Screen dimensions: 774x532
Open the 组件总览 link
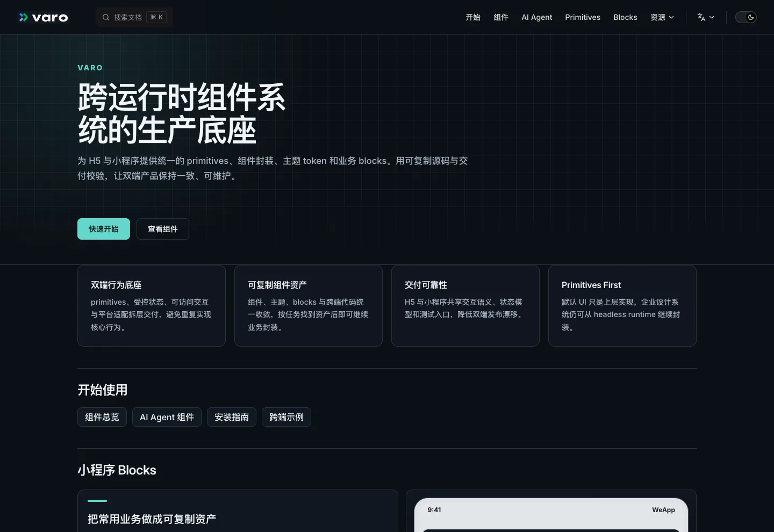[102, 417]
